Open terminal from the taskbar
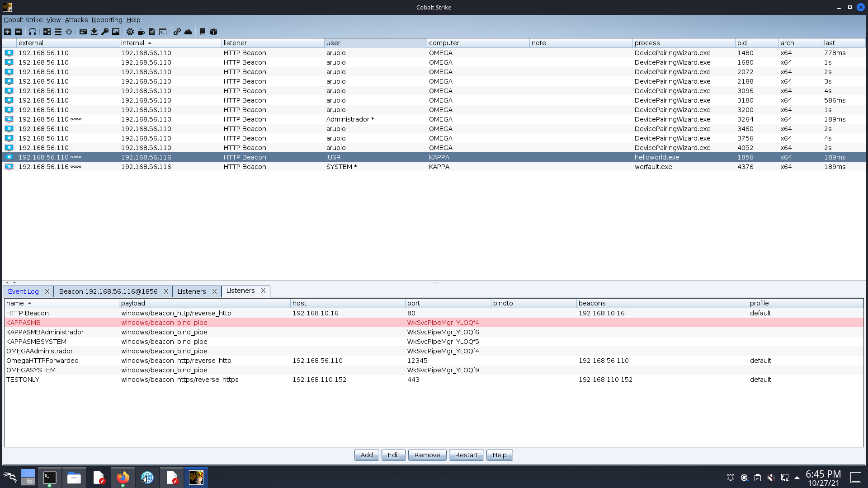868x488 pixels. pyautogui.click(x=50, y=478)
